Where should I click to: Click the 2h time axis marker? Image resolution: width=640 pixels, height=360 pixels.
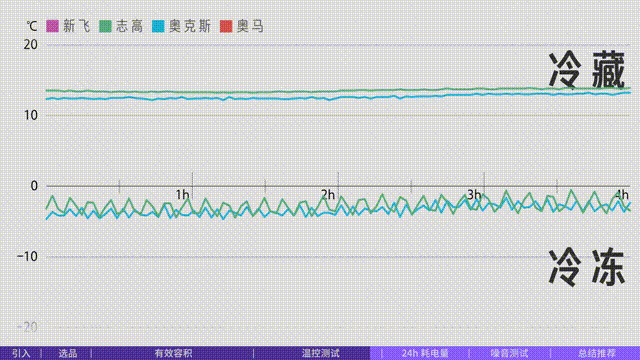coord(328,195)
